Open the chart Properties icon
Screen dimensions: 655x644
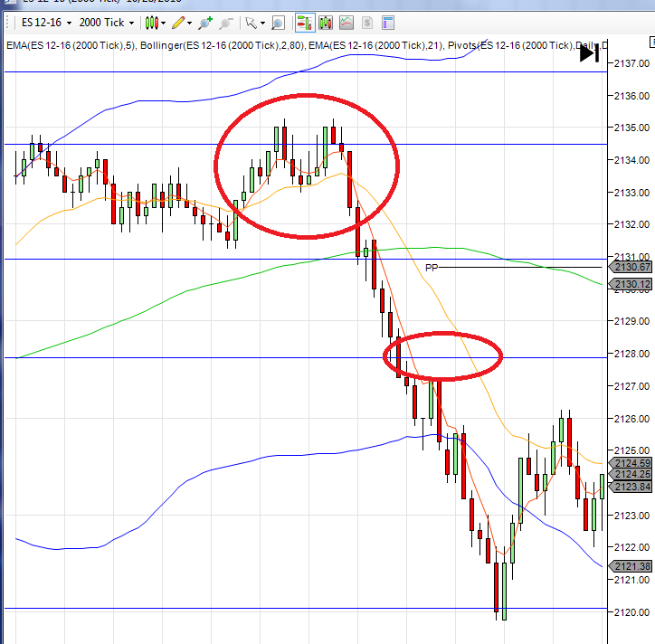pos(388,23)
